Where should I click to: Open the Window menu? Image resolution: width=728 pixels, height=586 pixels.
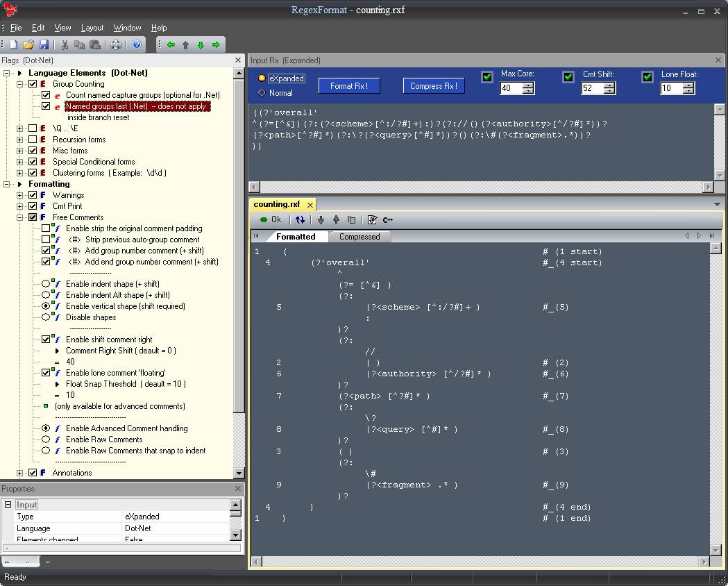click(127, 28)
